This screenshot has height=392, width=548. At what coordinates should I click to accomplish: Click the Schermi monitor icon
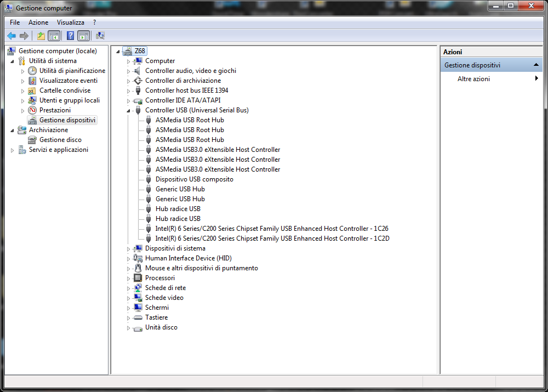pos(138,308)
